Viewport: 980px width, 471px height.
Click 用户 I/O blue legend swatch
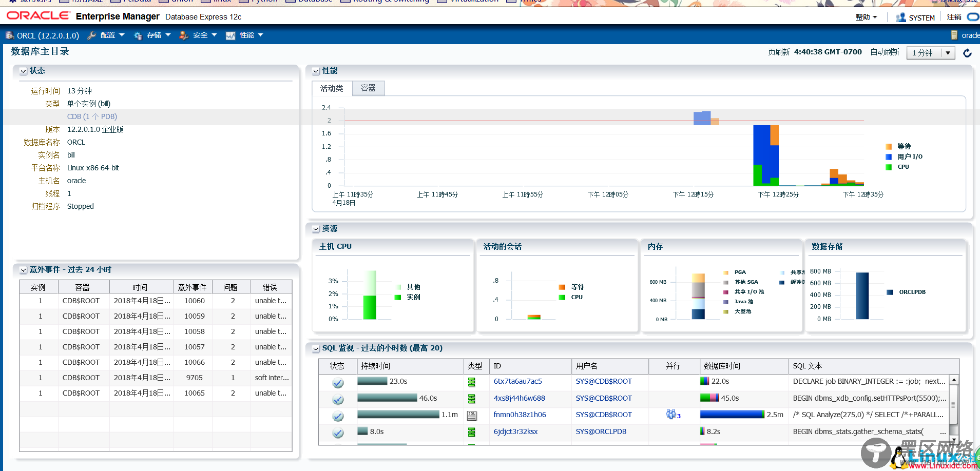point(889,157)
